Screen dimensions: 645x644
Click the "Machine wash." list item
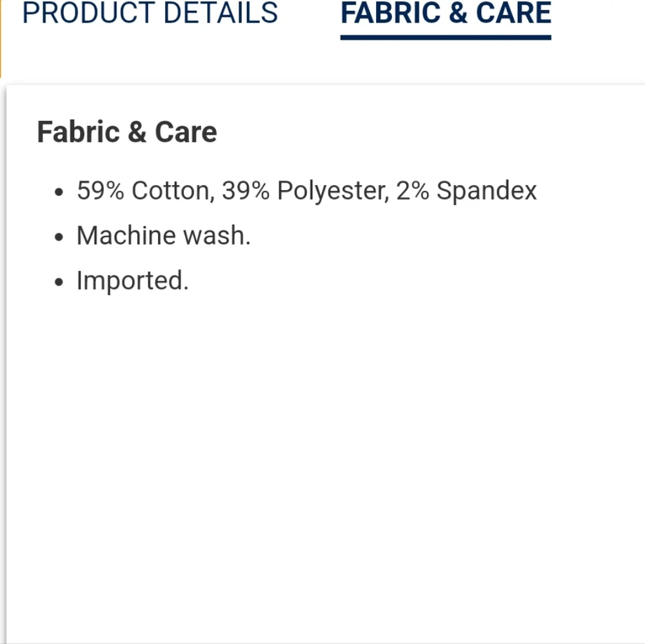click(x=163, y=236)
